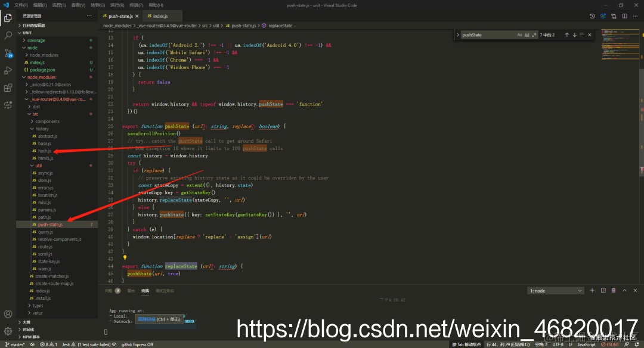Click githd: Express Off in status bar

point(137,344)
